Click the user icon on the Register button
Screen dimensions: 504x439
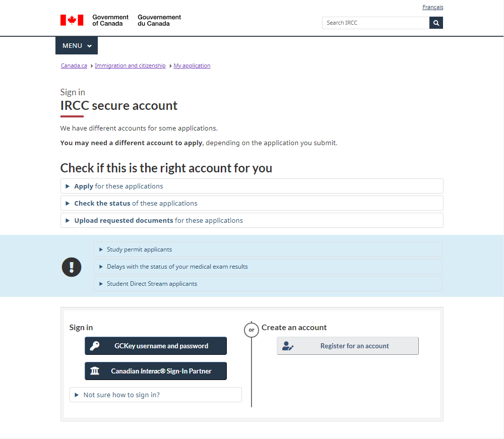288,346
